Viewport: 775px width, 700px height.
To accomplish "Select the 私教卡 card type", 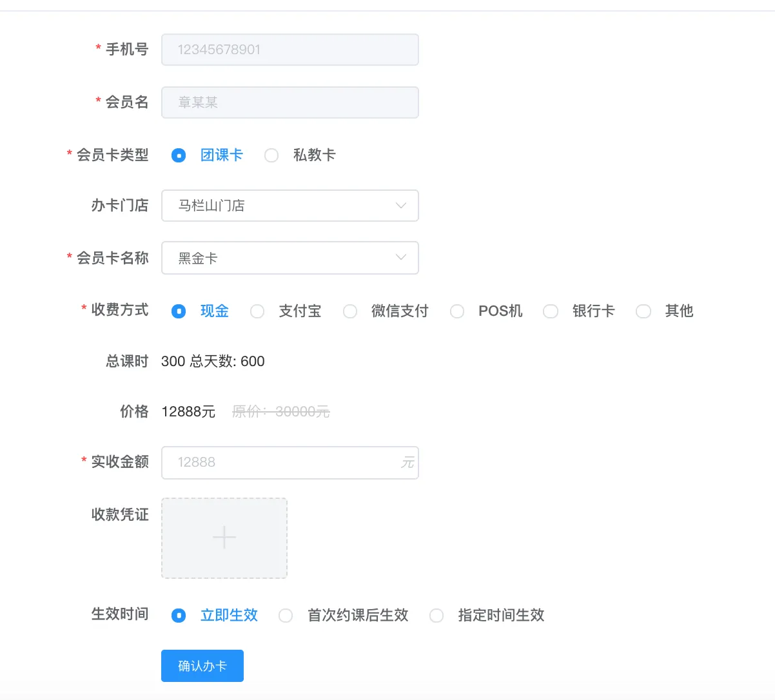I will pos(271,155).
